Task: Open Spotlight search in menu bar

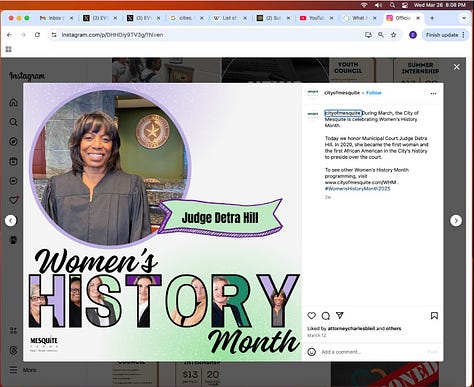Action: pyautogui.click(x=392, y=5)
